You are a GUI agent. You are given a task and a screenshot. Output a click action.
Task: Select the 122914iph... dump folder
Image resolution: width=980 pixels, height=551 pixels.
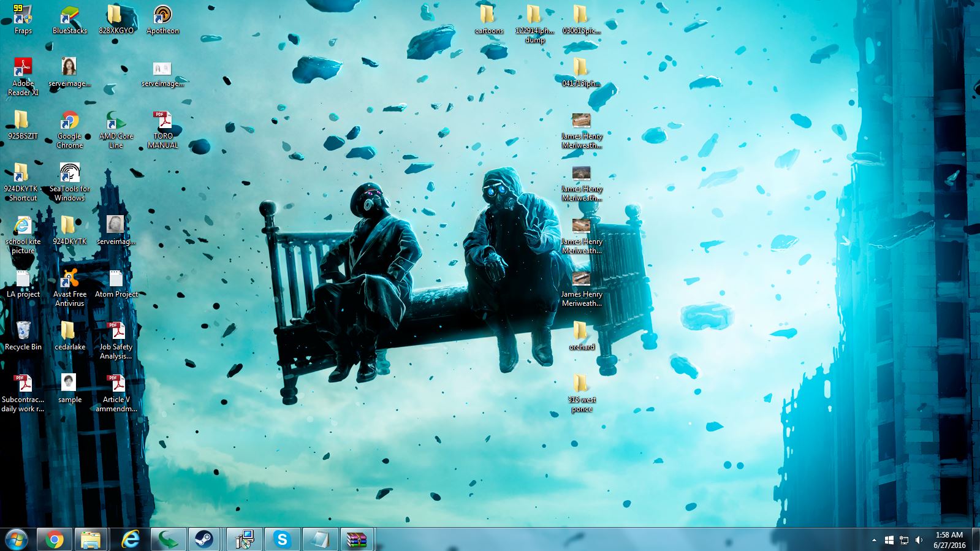535,24
